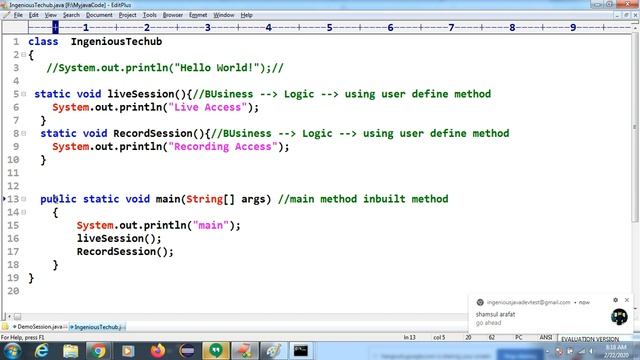The image size is (640, 360).
Task: Collapse liveSession method fold at line 5
Action: (x=24, y=94)
